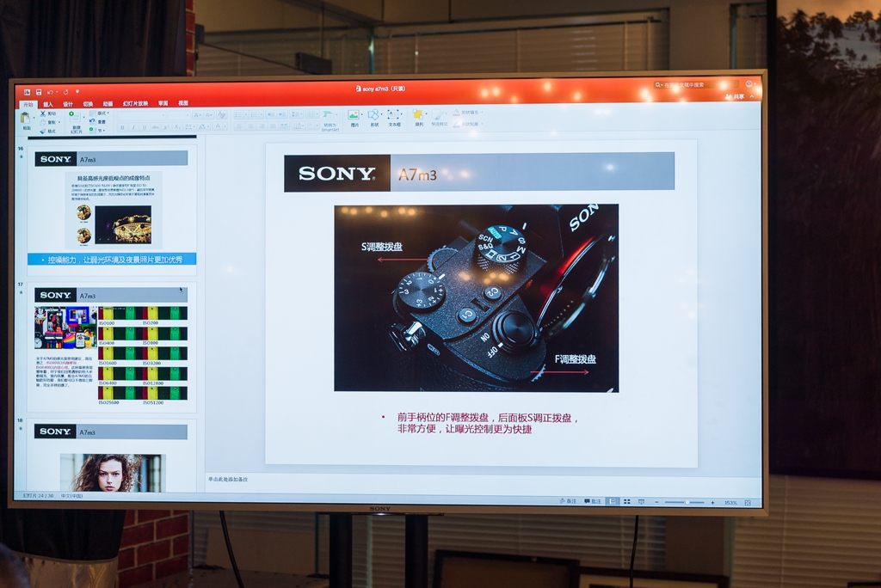Image resolution: width=881 pixels, height=588 pixels.
Task: Toggle Bold formatting
Action: pos(122,127)
